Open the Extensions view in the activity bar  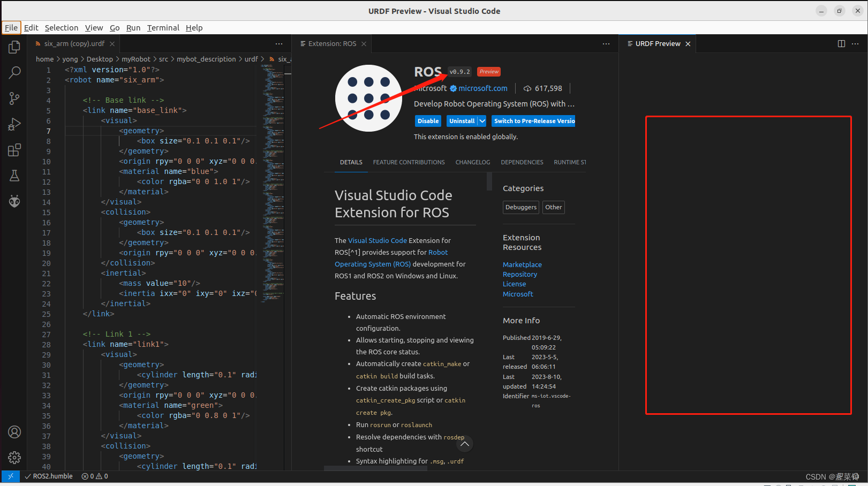(x=14, y=150)
